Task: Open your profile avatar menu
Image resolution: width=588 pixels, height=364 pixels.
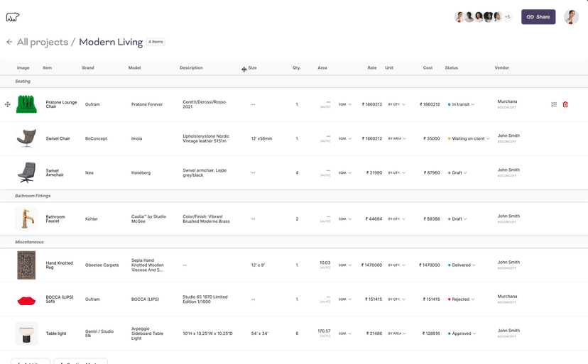Action: coord(571,17)
